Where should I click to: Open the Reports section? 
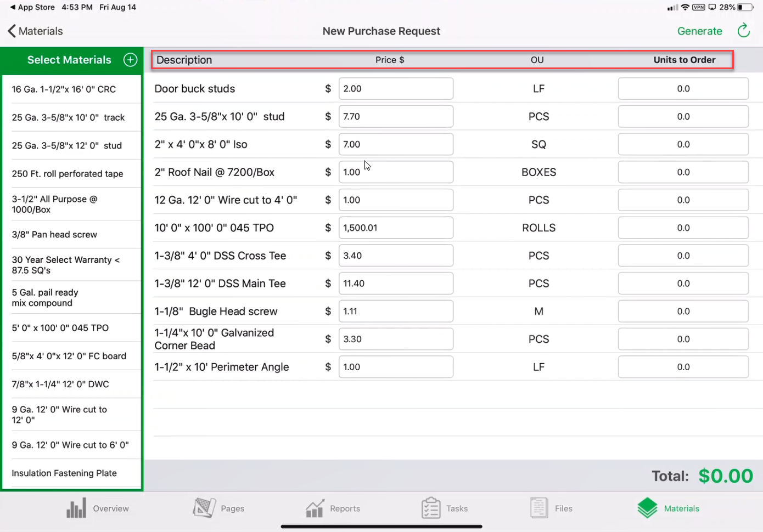pos(333,508)
